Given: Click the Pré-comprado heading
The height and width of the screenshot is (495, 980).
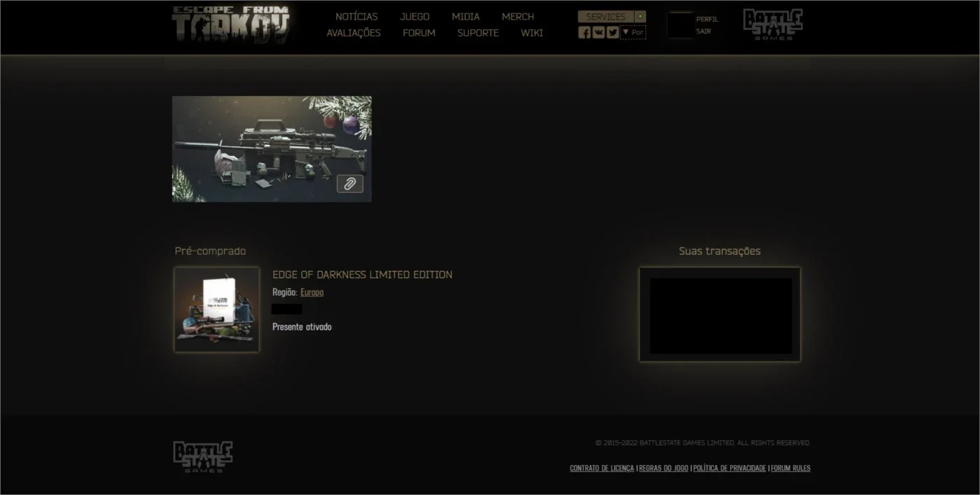Looking at the screenshot, I should (210, 251).
